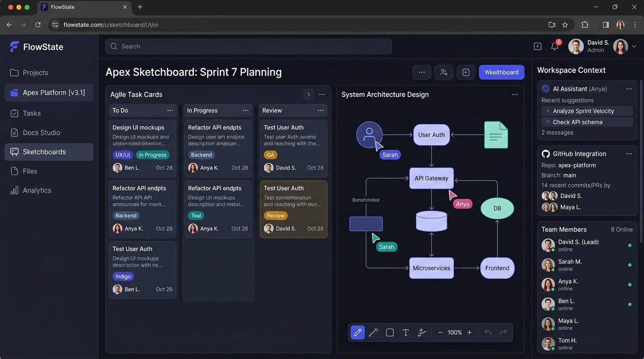Click the add-new icon beside notifications

click(537, 46)
